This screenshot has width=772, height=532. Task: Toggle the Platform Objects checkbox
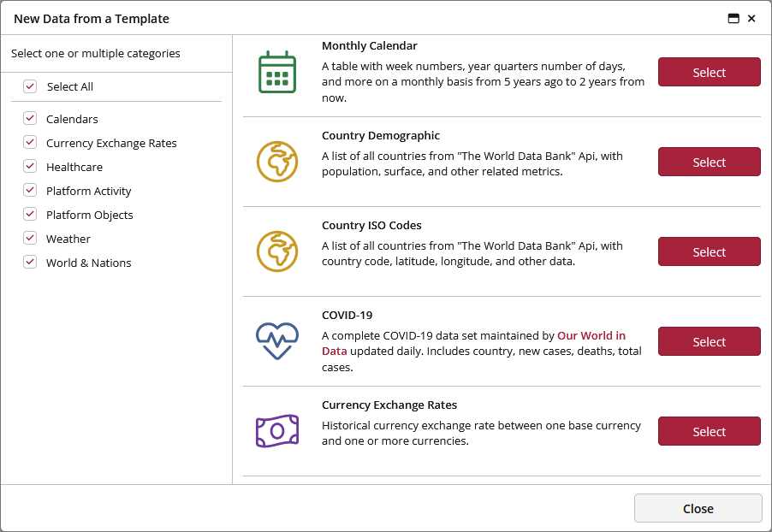coord(30,215)
